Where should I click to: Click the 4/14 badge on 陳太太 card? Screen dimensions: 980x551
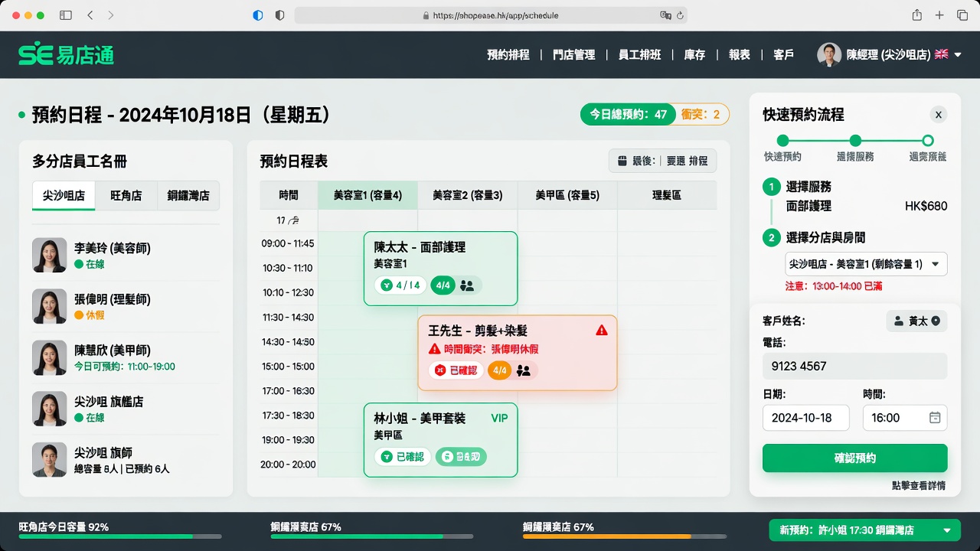click(400, 285)
